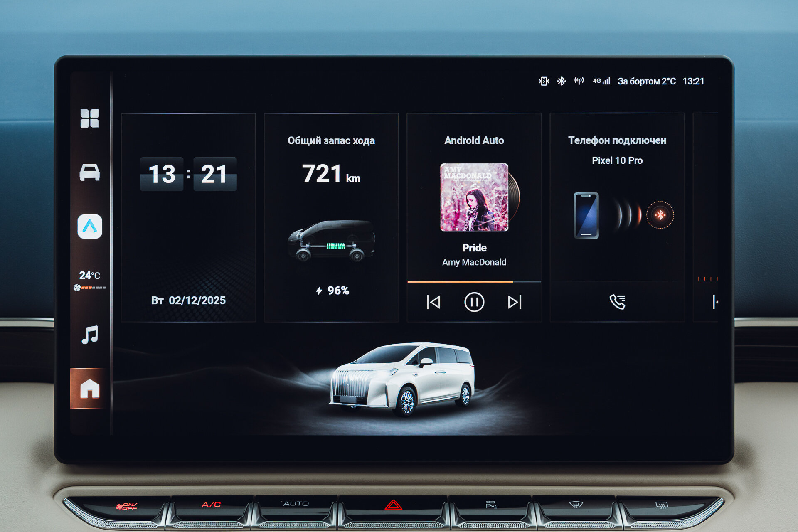Open the music note media app
Viewport: 798px width, 532px height.
(90, 335)
